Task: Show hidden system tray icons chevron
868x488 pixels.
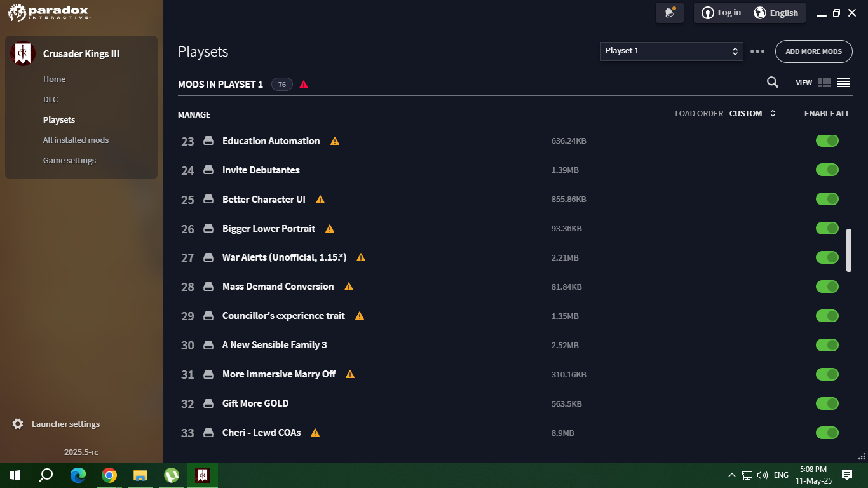Action: pyautogui.click(x=731, y=475)
